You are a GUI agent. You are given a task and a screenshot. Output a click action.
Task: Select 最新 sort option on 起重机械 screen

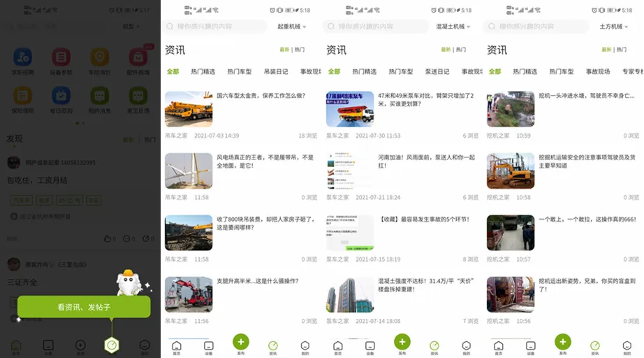pos(284,50)
